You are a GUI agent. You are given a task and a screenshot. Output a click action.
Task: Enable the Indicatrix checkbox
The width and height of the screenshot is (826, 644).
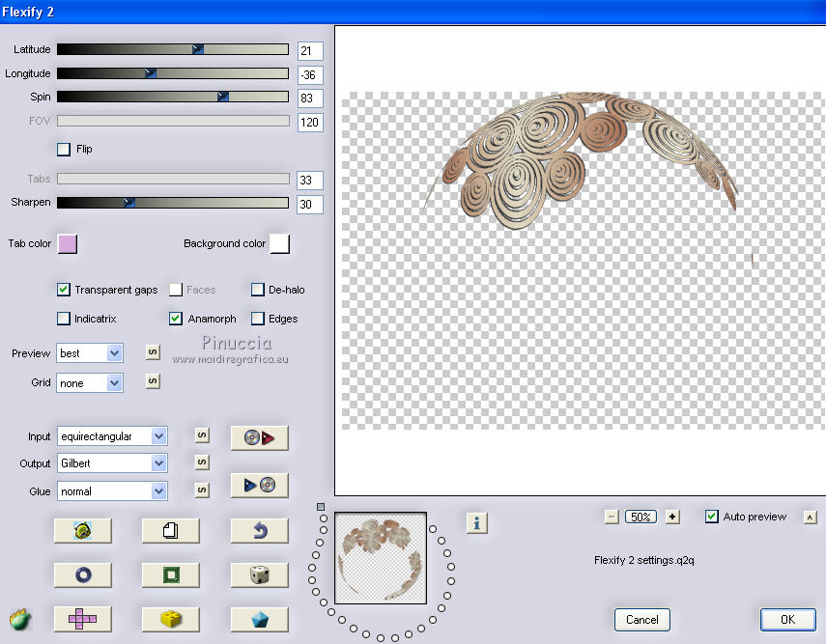click(64, 318)
